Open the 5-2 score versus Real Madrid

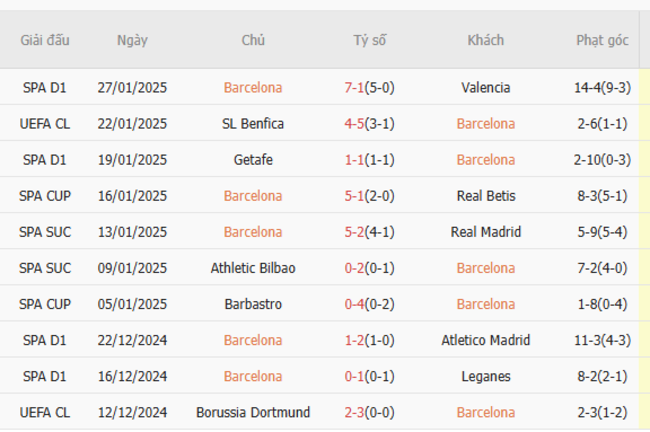354,232
